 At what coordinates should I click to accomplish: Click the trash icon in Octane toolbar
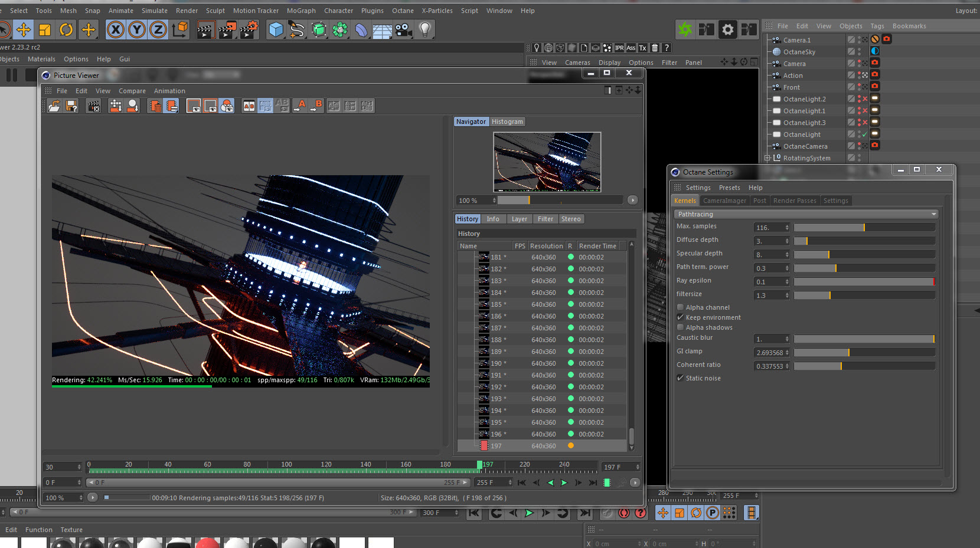tap(655, 48)
